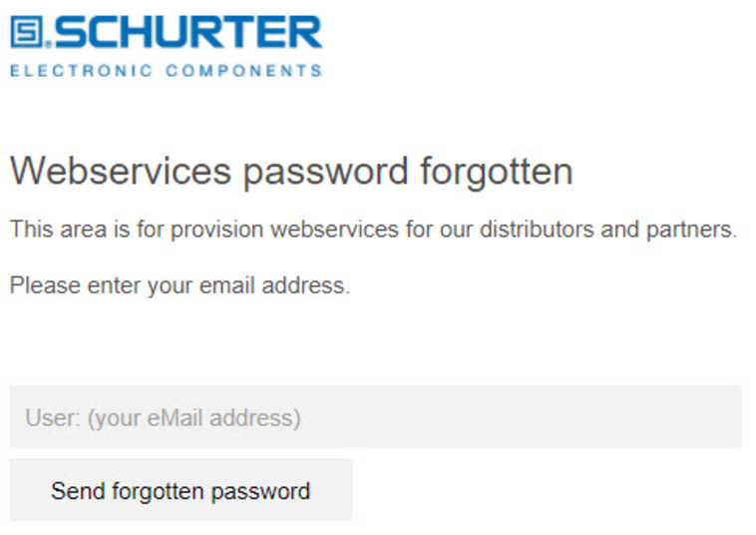Click the word 'partners' in the description
This screenshot has height=535, width=756.
692,231
